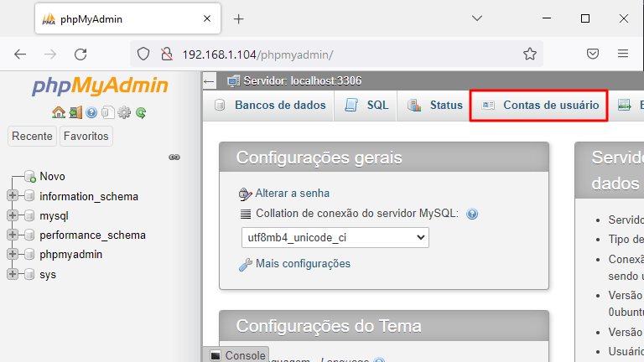This screenshot has height=362, width=644.
Task: Expand the phpmyadmin database tree
Action: (13, 255)
